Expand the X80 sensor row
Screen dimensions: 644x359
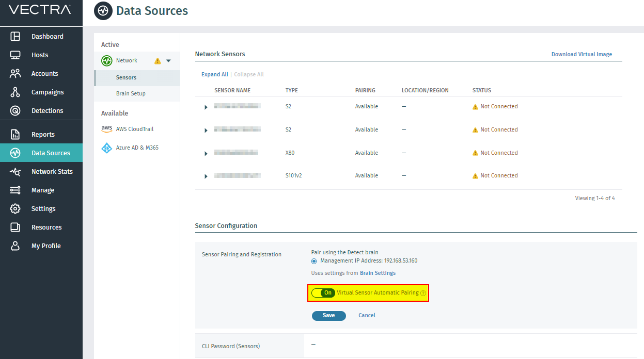tap(206, 153)
